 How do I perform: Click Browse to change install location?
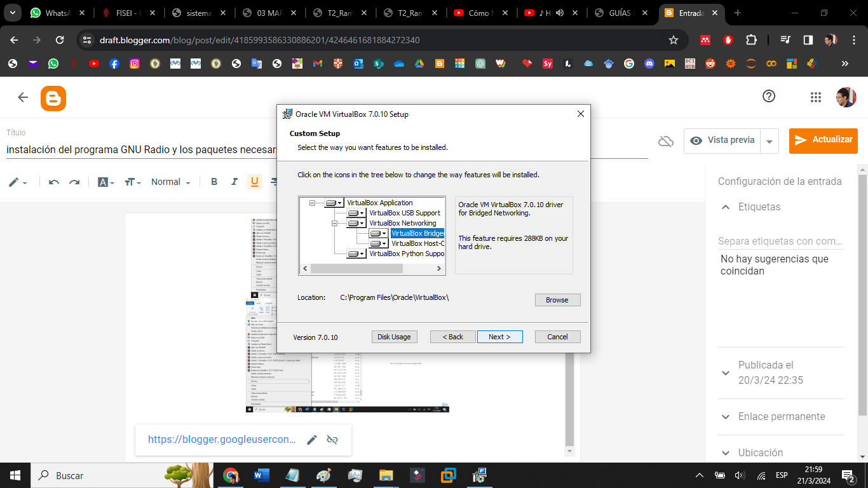coord(558,300)
